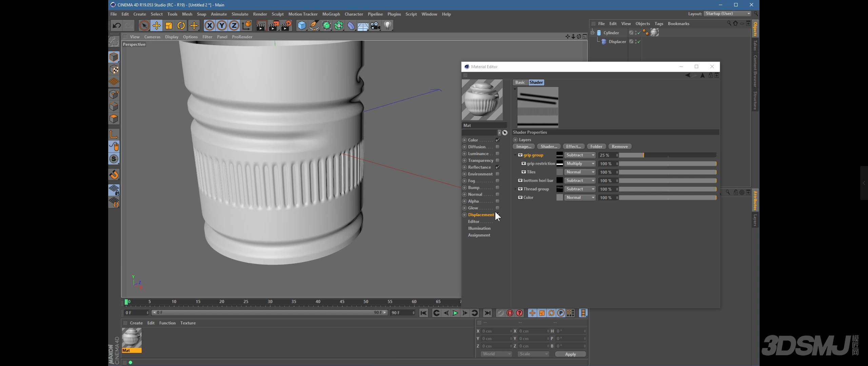The image size is (868, 366).
Task: Add a camera object
Action: pyautogui.click(x=375, y=25)
